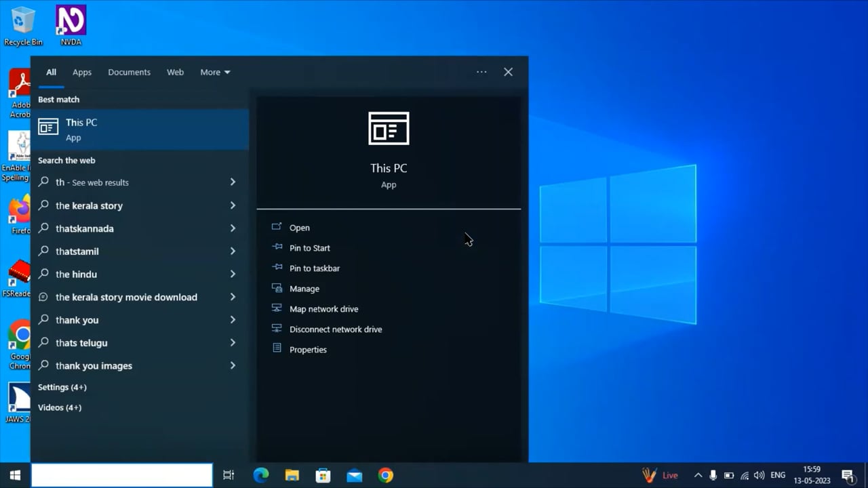Open Microsoft Store from the taskbar
This screenshot has width=868, height=488.
coord(323,475)
